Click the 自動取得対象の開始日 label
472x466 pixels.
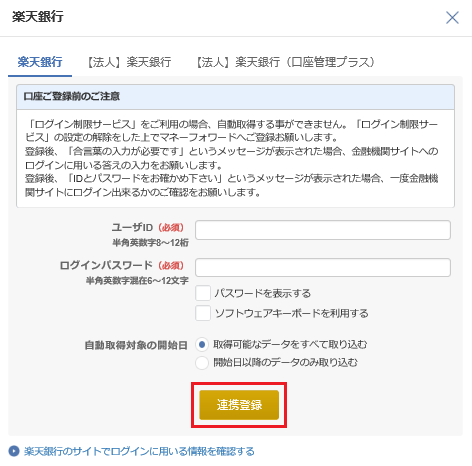point(136,345)
